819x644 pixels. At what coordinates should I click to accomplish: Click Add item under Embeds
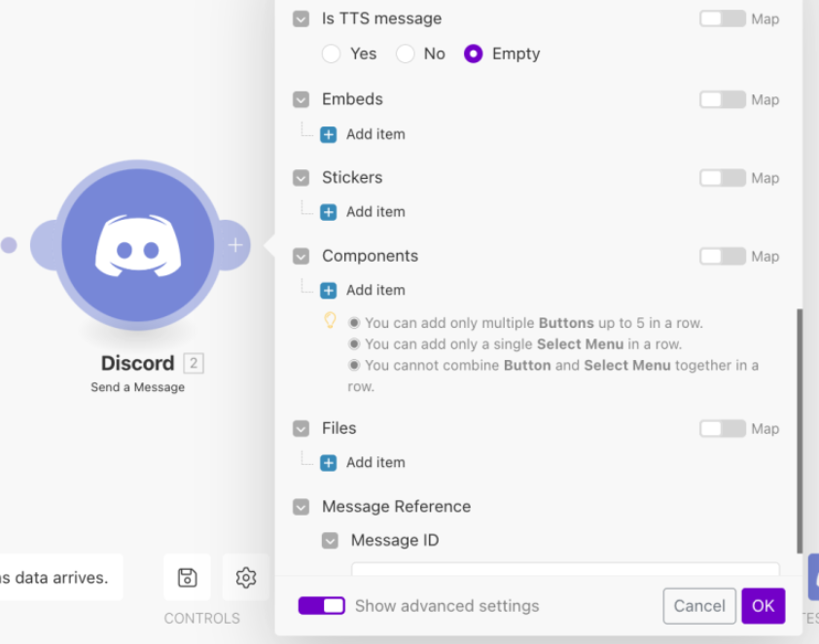(375, 134)
